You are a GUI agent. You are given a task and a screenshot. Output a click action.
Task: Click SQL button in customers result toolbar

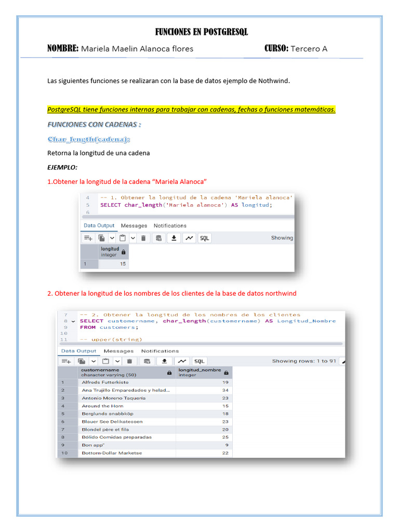coord(199,362)
